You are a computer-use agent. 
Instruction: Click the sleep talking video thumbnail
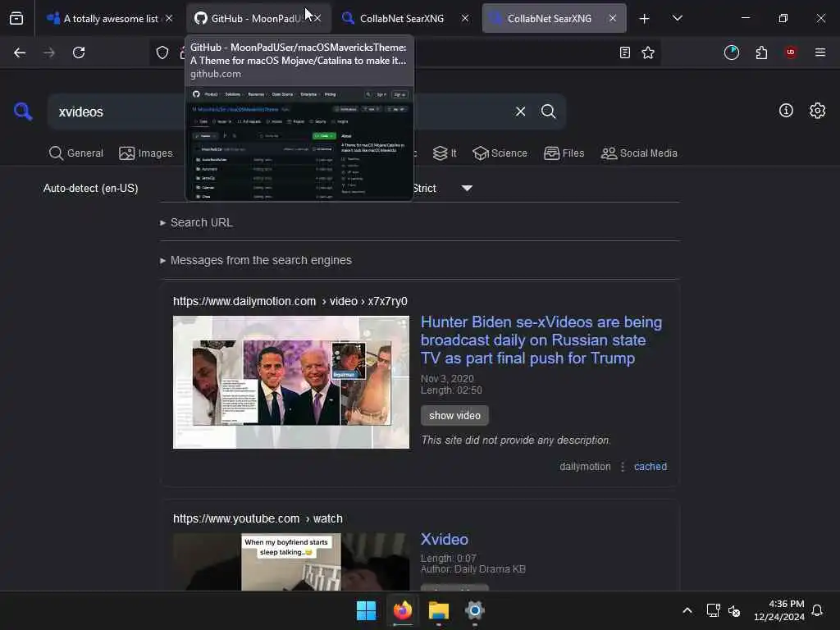(x=291, y=561)
